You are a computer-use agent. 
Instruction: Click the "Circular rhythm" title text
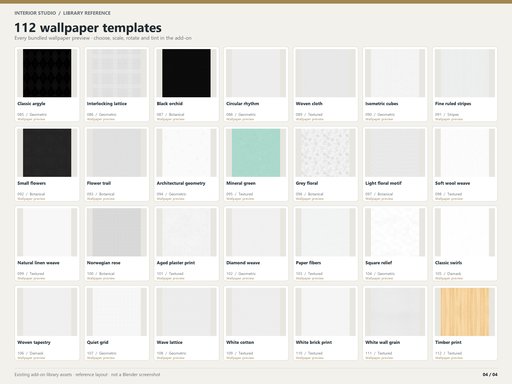coord(242,104)
